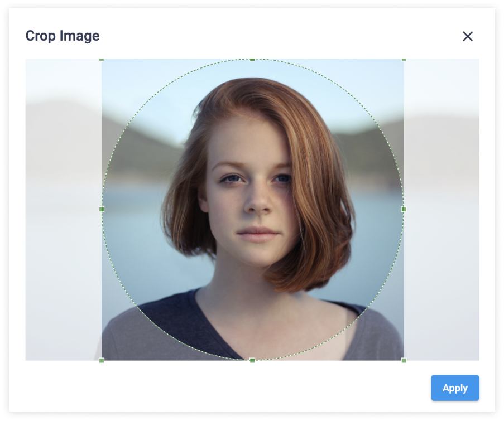Viewport: 504px width, 421px height.
Task: Select the left-middle crop handle
Action: coord(102,209)
